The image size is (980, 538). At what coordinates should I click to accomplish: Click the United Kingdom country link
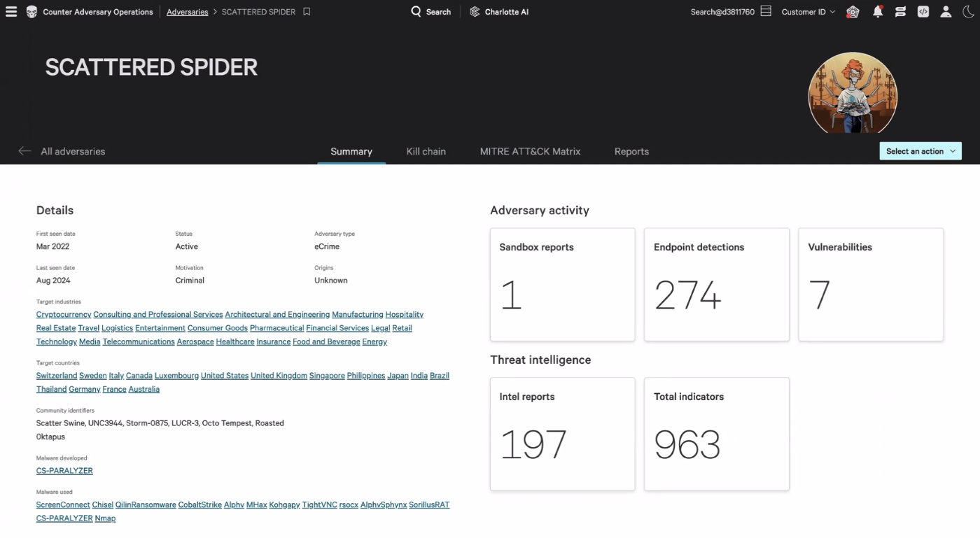tap(279, 376)
